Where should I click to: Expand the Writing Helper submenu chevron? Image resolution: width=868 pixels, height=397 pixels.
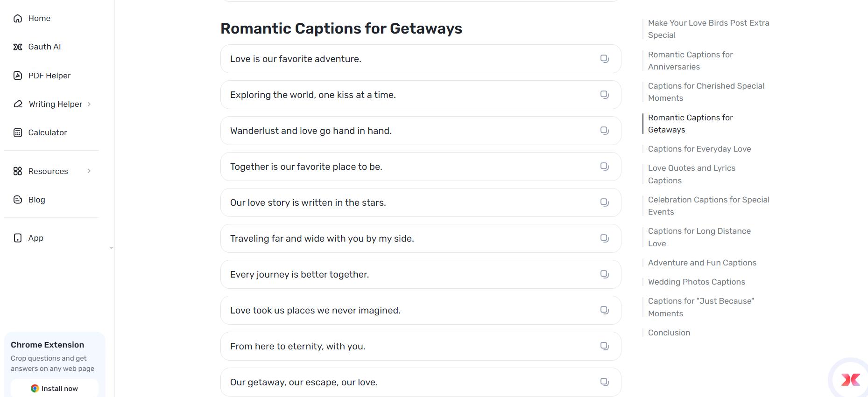pos(90,104)
